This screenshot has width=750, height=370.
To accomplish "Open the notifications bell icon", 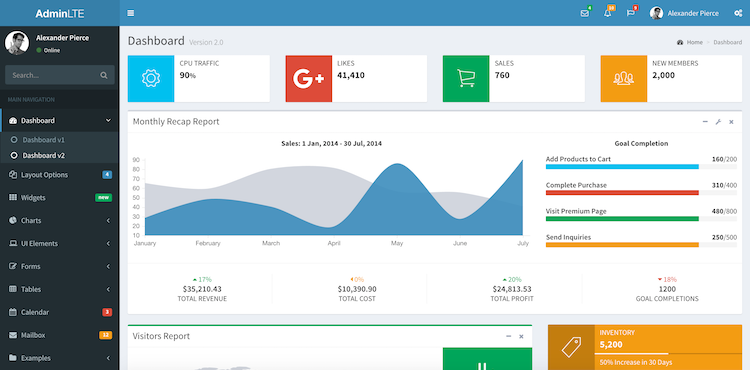I will coord(607,13).
